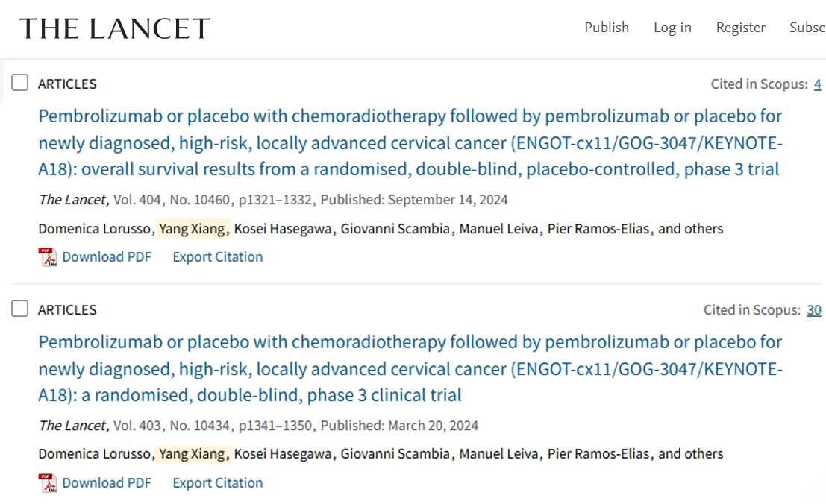Show more authors via 'and others' in first article

tap(691, 229)
